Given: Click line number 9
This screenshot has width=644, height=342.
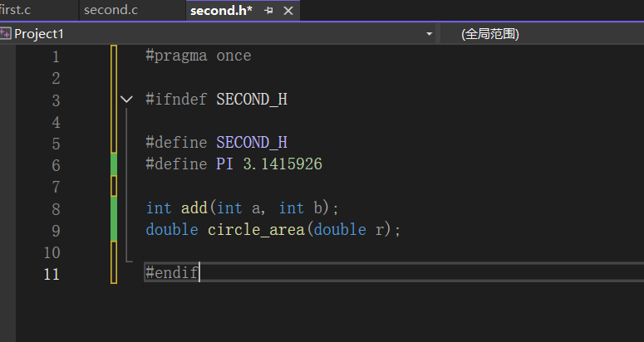Looking at the screenshot, I should pos(56,231).
